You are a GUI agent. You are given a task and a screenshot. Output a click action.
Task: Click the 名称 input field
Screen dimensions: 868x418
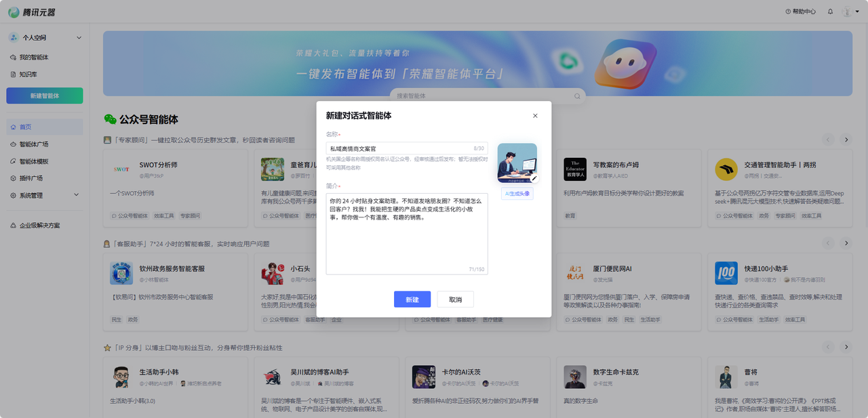pyautogui.click(x=406, y=148)
